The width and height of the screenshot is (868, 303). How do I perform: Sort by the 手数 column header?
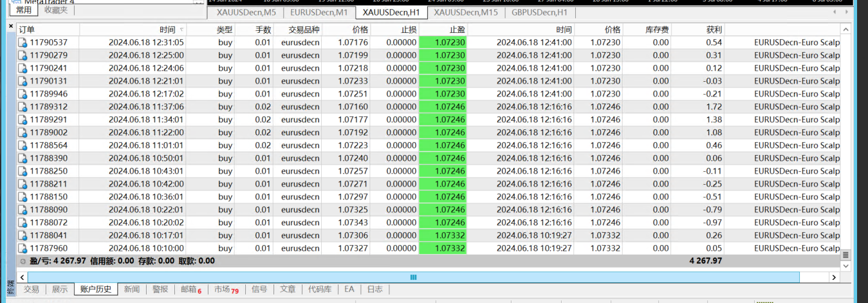pyautogui.click(x=255, y=30)
